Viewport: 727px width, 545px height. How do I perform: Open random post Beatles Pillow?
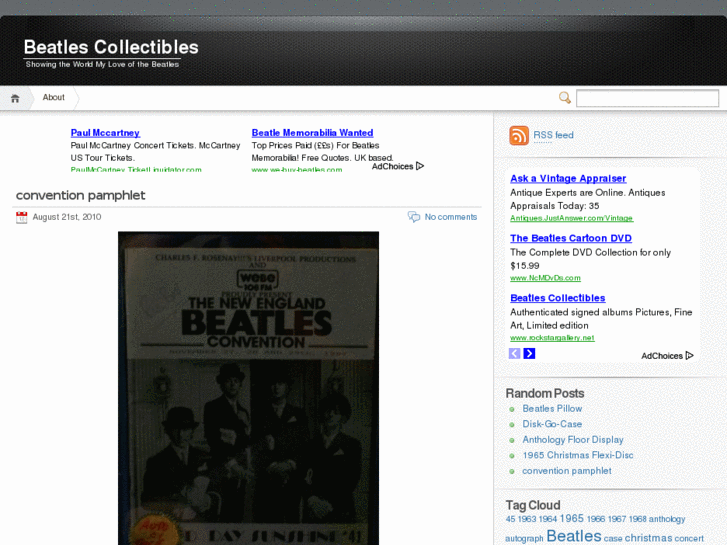click(552, 409)
